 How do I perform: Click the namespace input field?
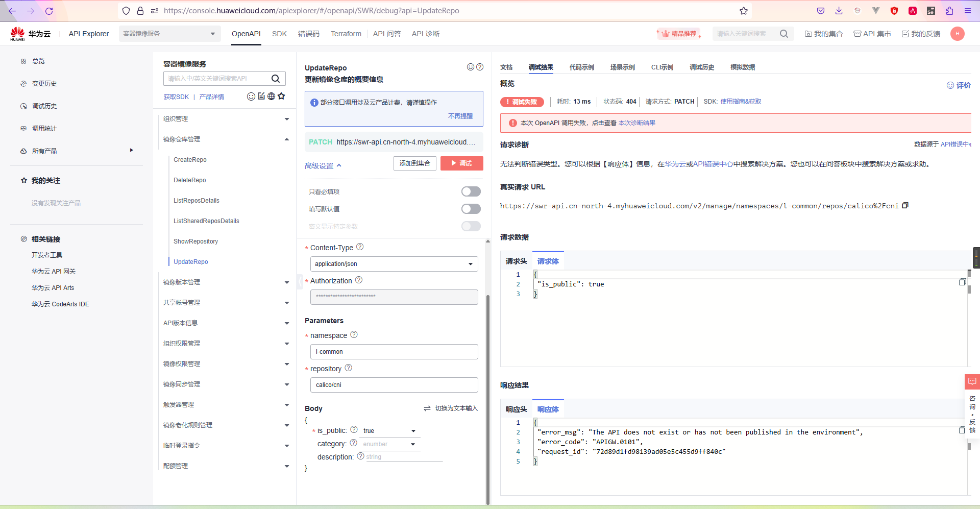pyautogui.click(x=394, y=352)
